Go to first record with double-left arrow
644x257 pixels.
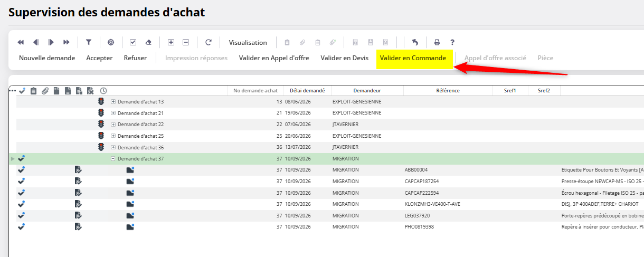(x=21, y=42)
